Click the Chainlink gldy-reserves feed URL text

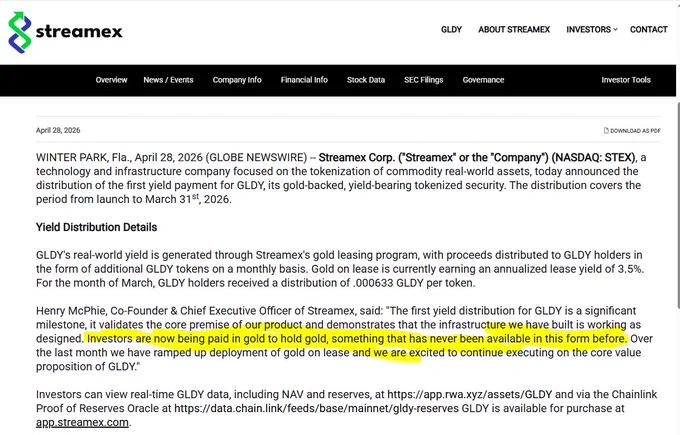point(317,409)
